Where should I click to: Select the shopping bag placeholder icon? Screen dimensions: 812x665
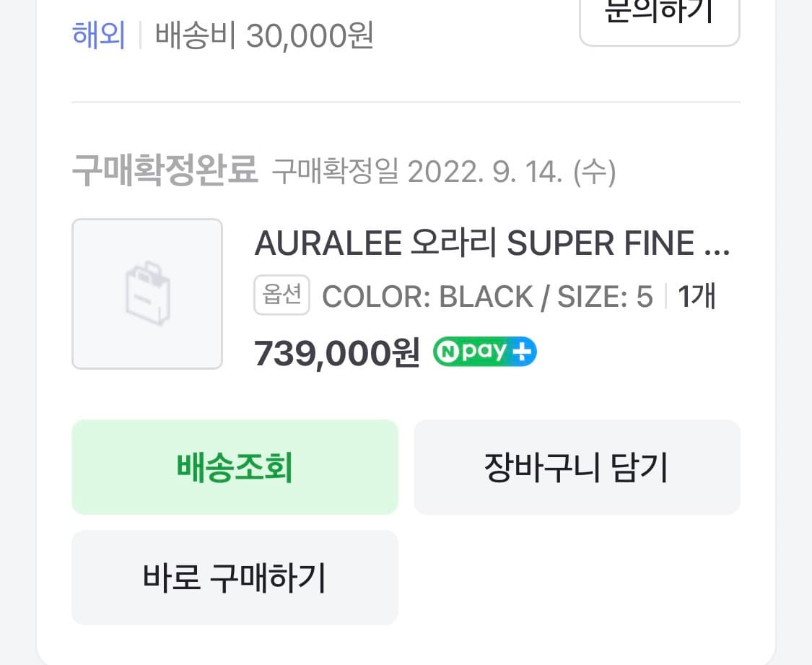pos(147,293)
